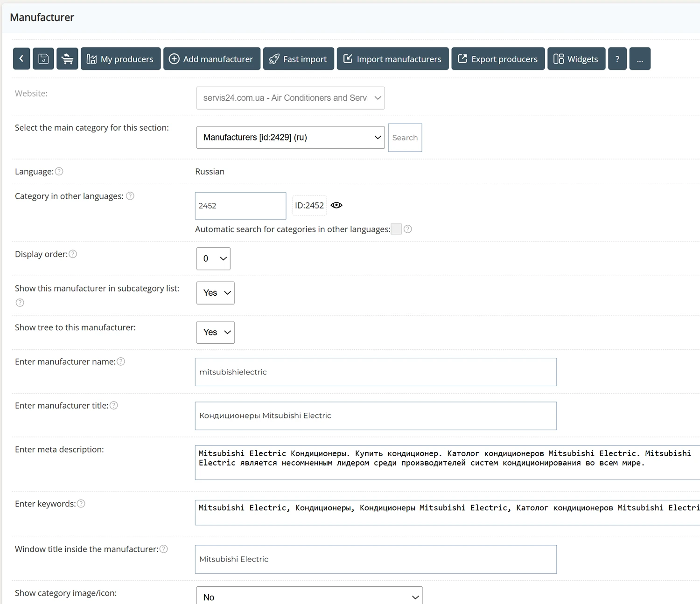Click the manufacturer title input field
This screenshot has width=700, height=604.
point(376,416)
